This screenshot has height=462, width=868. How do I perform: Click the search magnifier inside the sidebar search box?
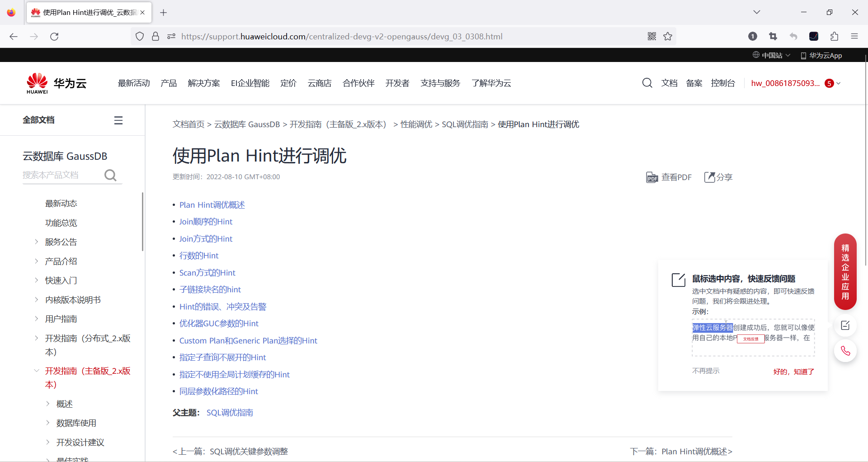tap(110, 175)
